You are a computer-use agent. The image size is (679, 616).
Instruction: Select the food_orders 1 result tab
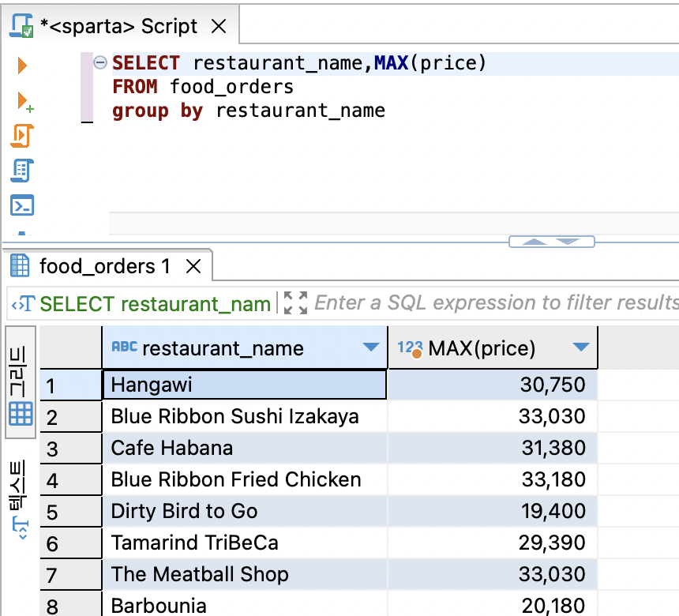click(x=108, y=265)
